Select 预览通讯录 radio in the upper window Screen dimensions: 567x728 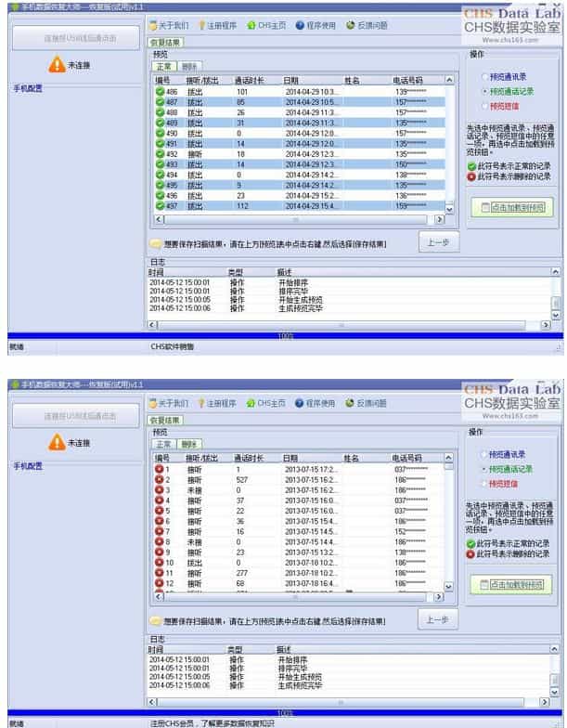pyautogui.click(x=485, y=76)
